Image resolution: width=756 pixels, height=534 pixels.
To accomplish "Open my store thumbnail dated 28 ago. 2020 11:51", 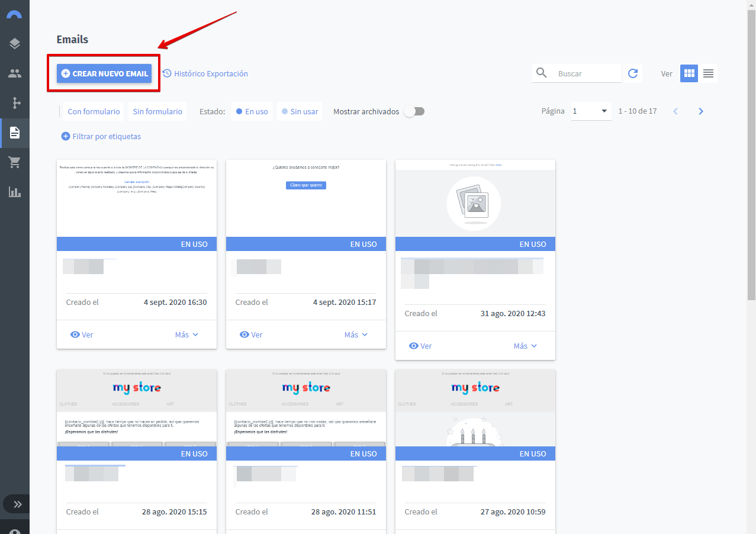I will click(306, 408).
